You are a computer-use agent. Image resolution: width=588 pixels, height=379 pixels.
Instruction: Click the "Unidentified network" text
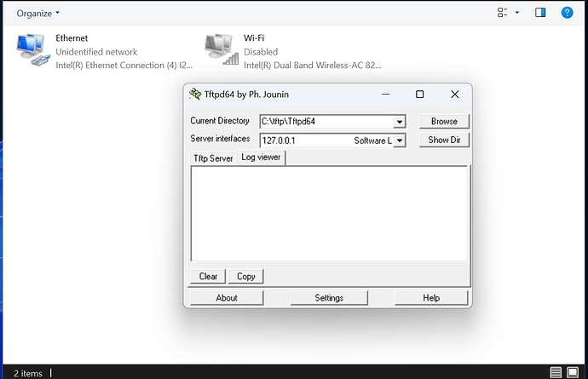point(96,52)
